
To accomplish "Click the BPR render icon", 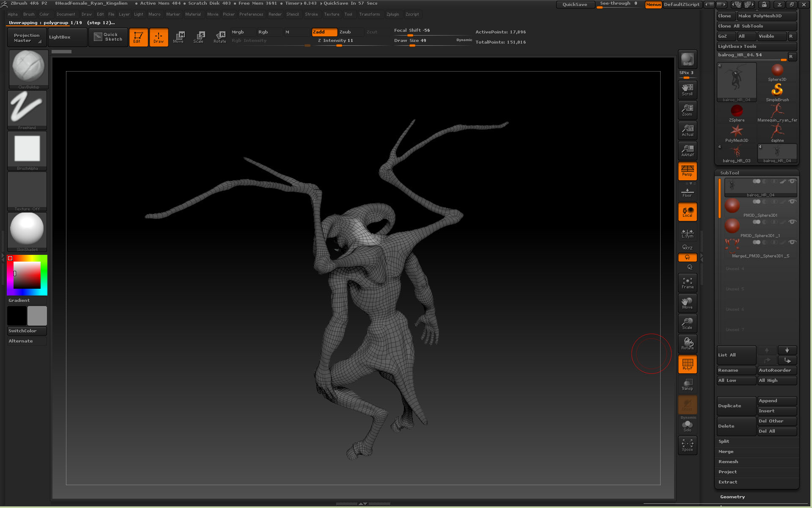I will tap(687, 59).
